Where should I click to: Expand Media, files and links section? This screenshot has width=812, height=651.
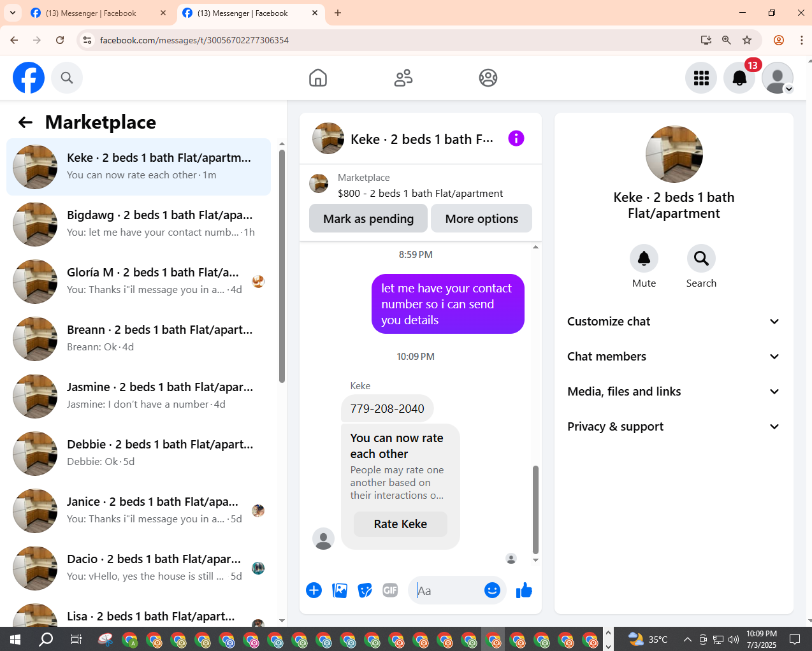coord(674,392)
